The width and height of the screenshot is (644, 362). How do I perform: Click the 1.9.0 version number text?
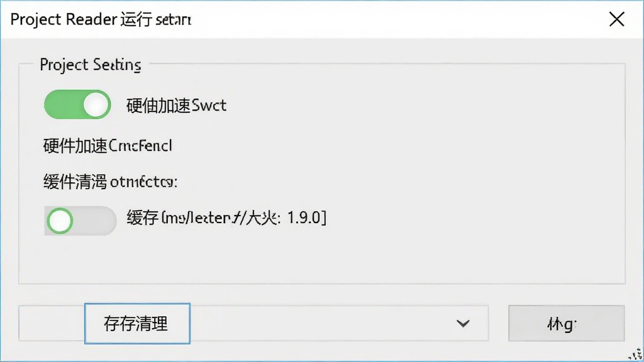pyautogui.click(x=304, y=217)
